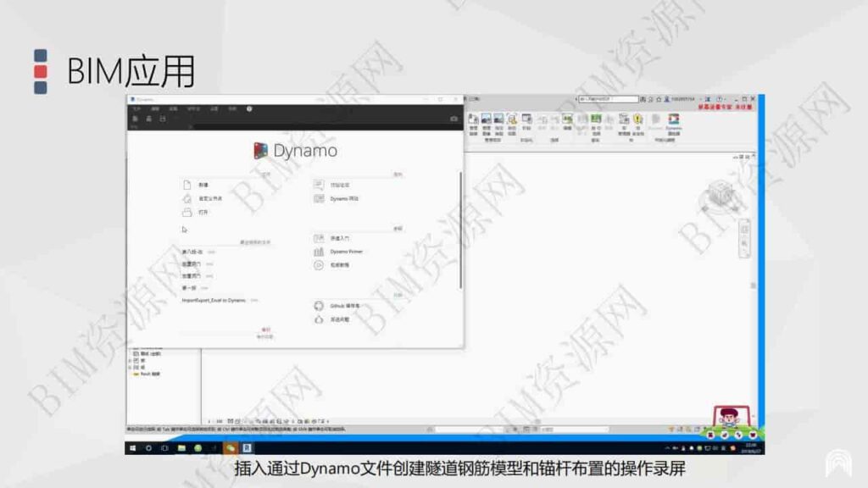Open recent file ImportExport_Excel to Dynamo
This screenshot has height=488, width=868.
point(213,301)
